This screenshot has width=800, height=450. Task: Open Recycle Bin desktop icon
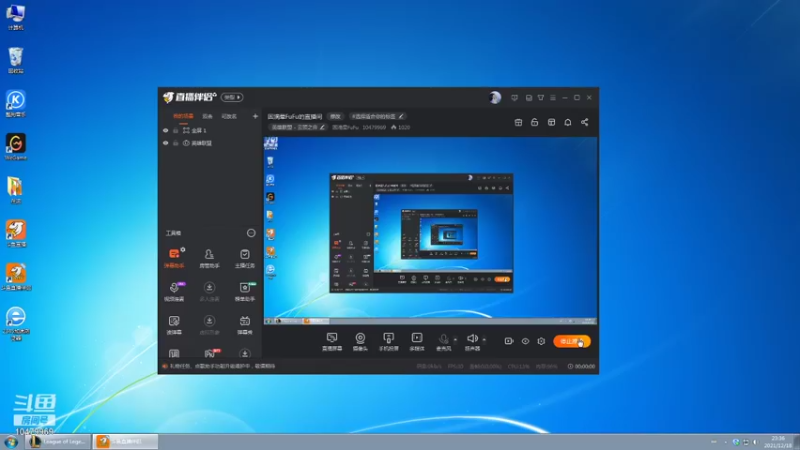pyautogui.click(x=16, y=60)
